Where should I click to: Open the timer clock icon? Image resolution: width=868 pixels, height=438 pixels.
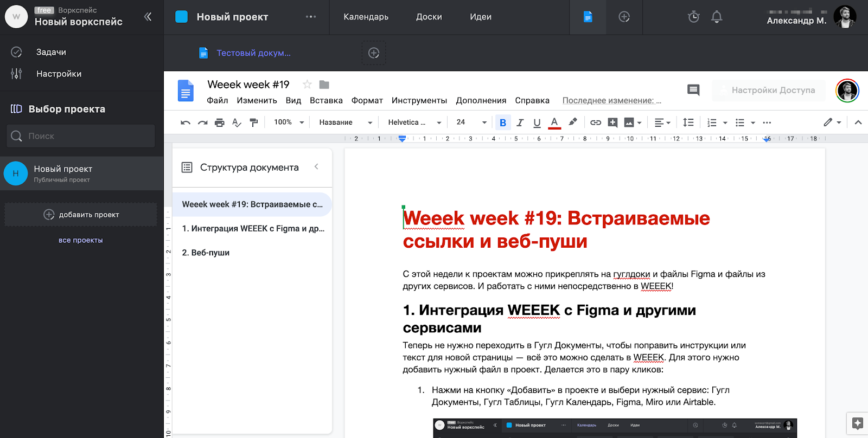(693, 17)
